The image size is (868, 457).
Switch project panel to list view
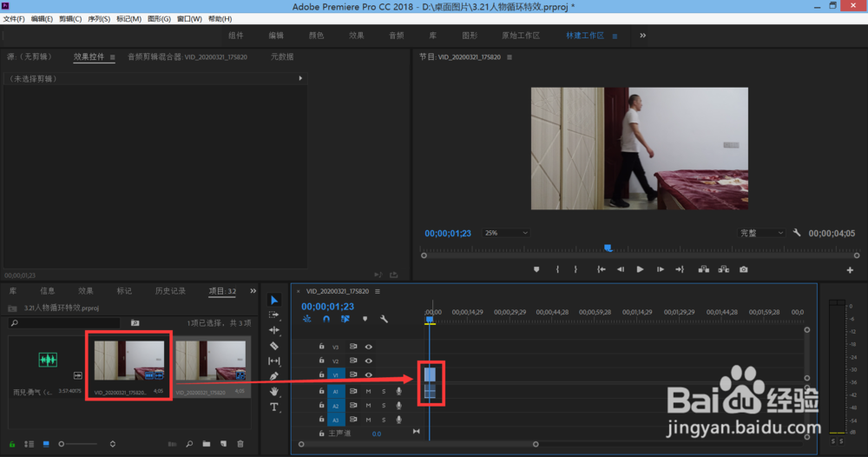(x=29, y=444)
